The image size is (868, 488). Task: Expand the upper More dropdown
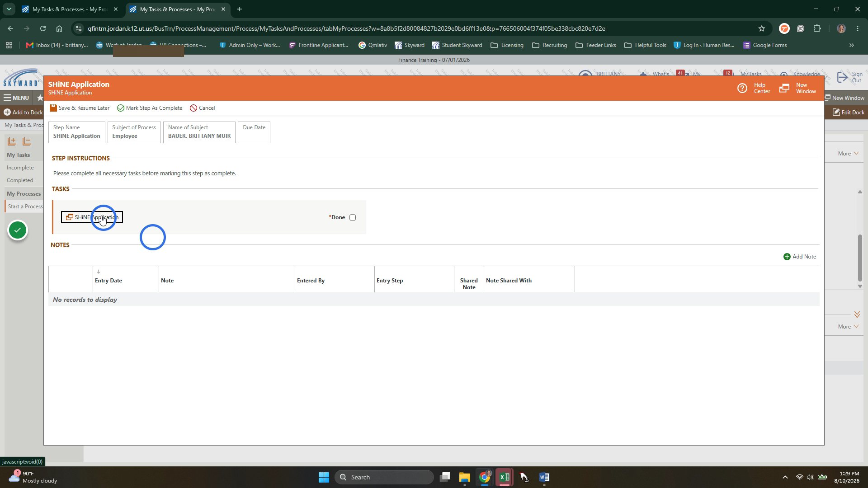point(848,154)
